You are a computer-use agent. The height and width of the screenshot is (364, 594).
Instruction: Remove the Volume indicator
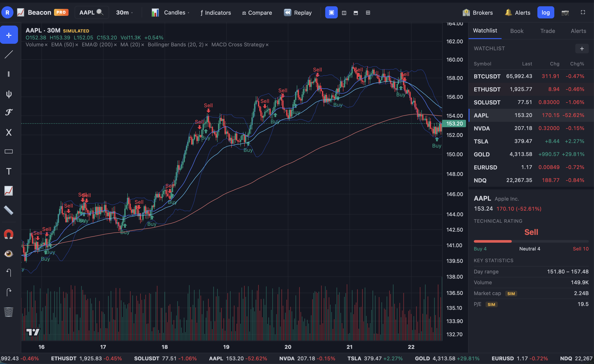pyautogui.click(x=46, y=45)
